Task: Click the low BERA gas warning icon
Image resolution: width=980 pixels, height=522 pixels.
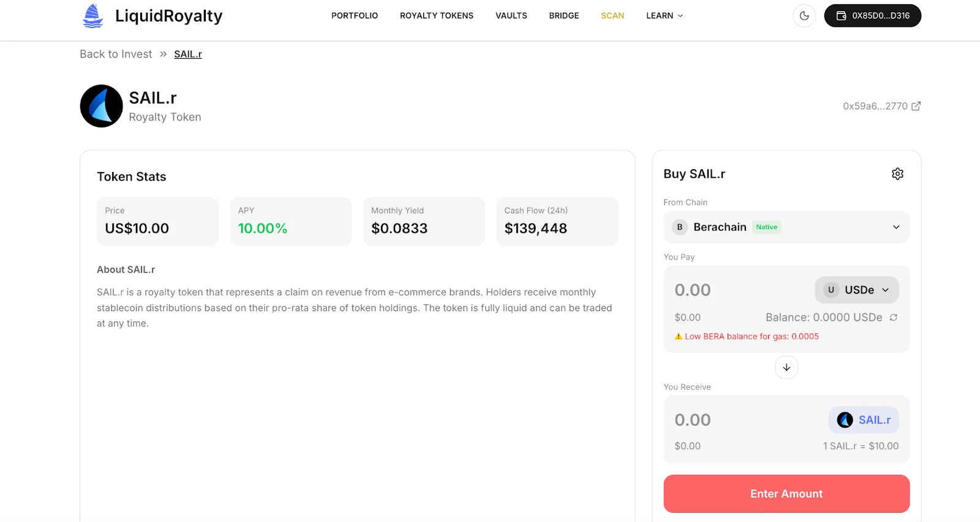Action: coord(679,336)
